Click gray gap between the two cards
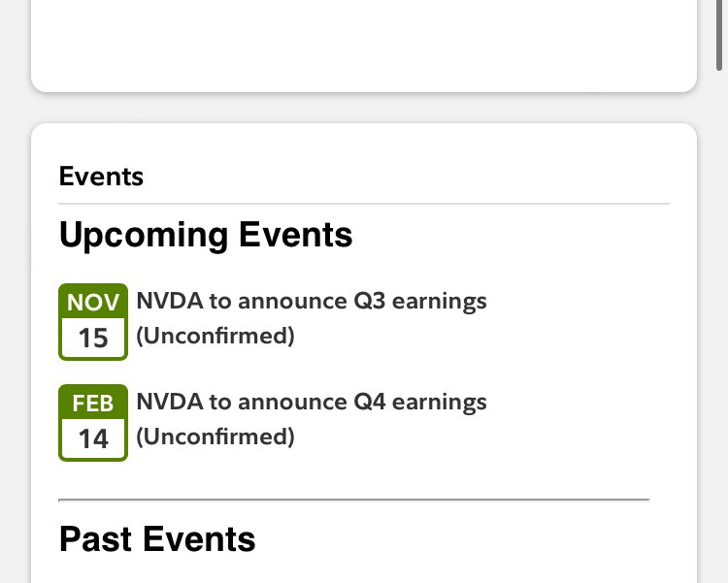The height and width of the screenshot is (583, 728). coord(364,108)
